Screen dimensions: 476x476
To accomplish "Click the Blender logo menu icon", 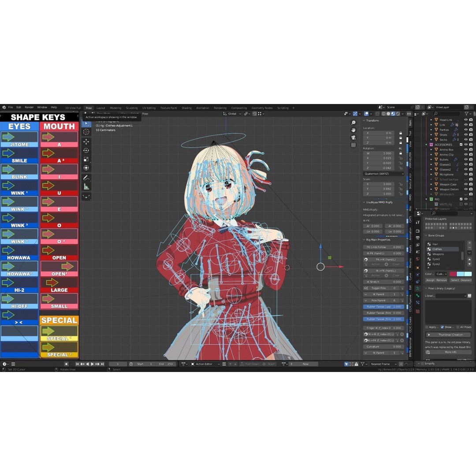I will pyautogui.click(x=4, y=107).
